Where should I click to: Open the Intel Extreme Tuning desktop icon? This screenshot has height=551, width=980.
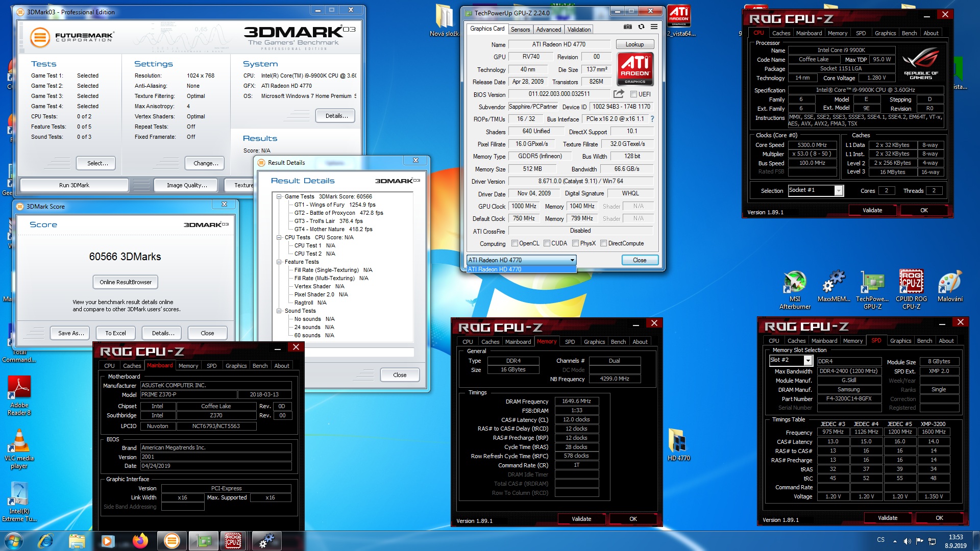point(19,502)
